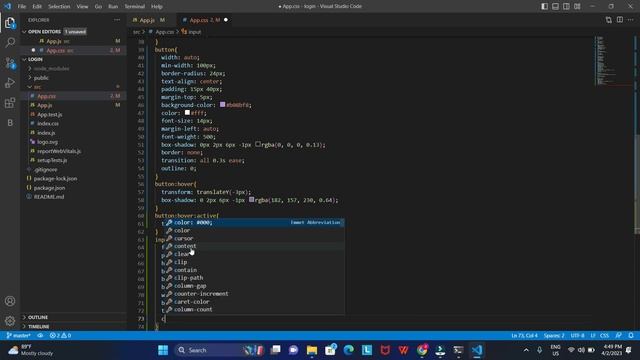Open background-color purple swatch picker
Screen dimensions: 640x360
tap(222, 104)
